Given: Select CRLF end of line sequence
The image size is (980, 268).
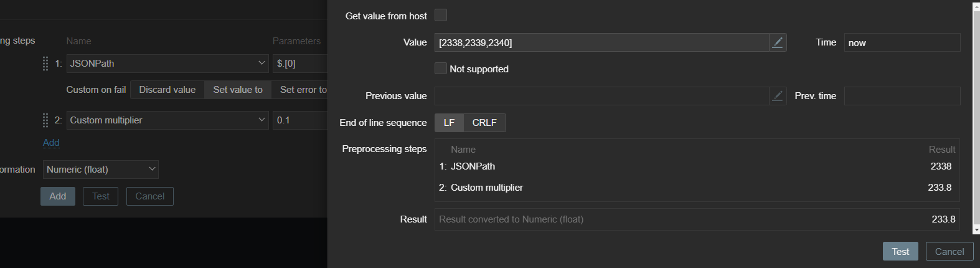Looking at the screenshot, I should pos(484,123).
